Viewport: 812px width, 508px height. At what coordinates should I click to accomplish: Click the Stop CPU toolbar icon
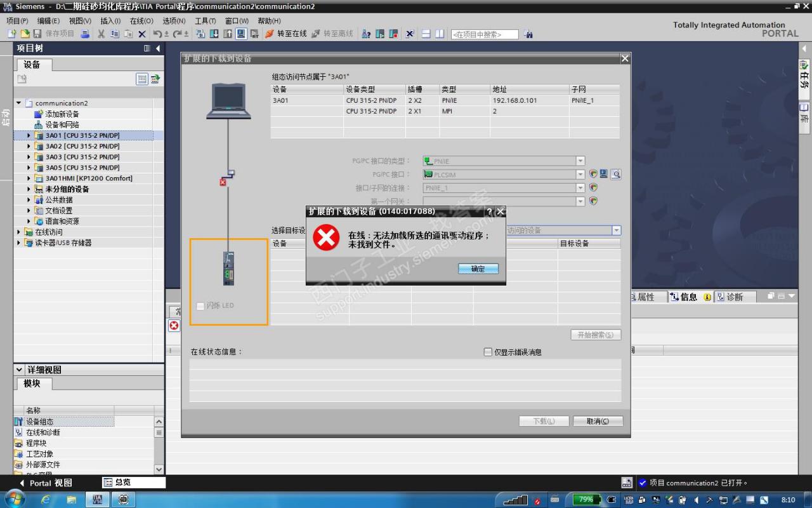393,34
